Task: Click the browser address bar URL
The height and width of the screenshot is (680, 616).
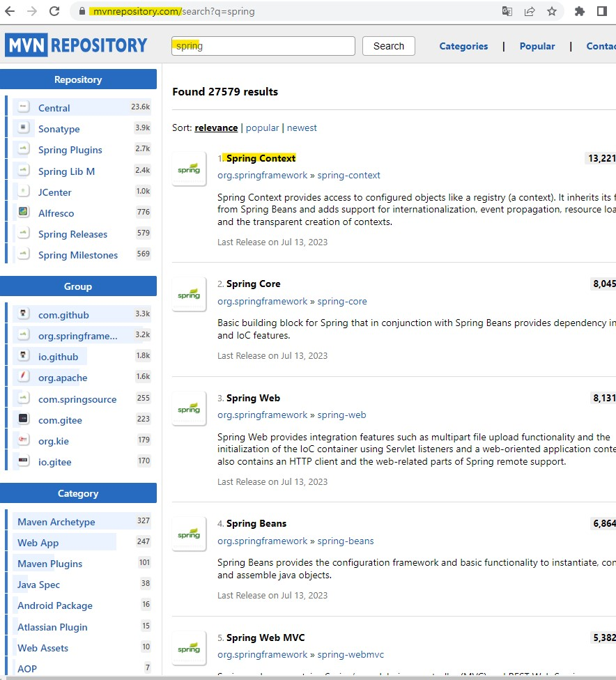Action: 174,11
